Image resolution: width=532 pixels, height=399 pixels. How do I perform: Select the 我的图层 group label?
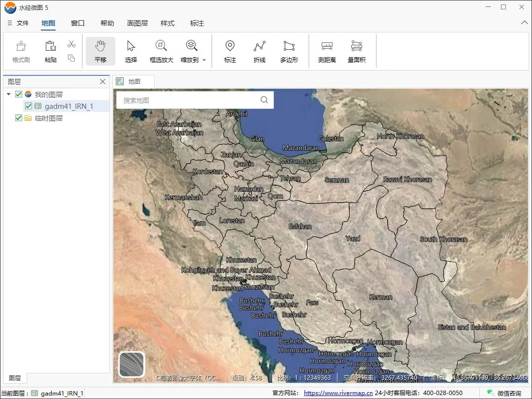[x=48, y=94]
